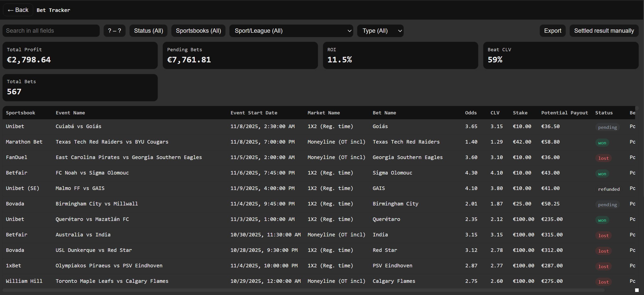Click lost badge on Toronto Maple Leafs row
Image resolution: width=644 pixels, height=295 pixels.
click(603, 282)
